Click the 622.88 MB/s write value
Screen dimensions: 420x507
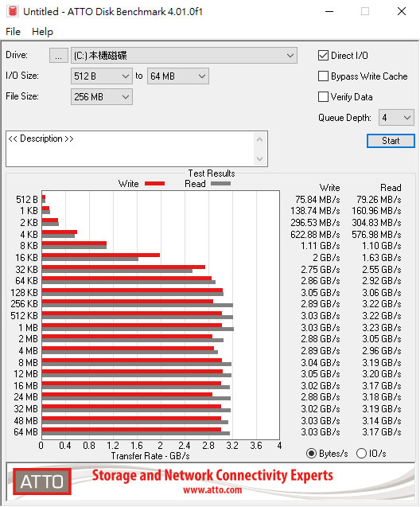pyautogui.click(x=315, y=235)
